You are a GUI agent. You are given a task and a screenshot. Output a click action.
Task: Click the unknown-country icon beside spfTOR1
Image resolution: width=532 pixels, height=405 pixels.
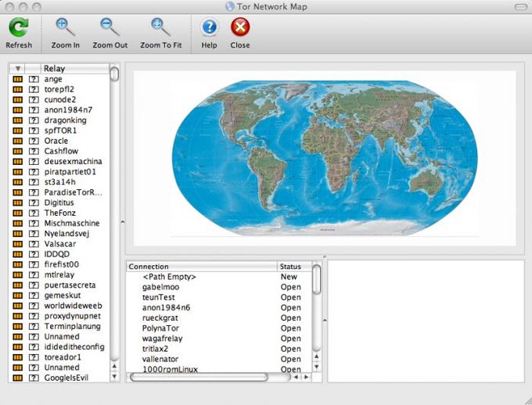pyautogui.click(x=33, y=131)
